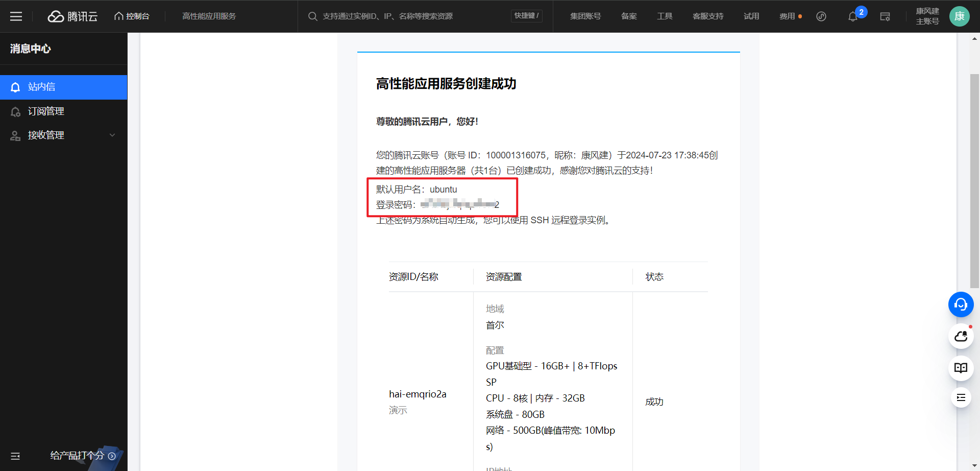The height and width of the screenshot is (471, 980).
Task: Click the 系统盘 - 80GB line
Action: click(515, 414)
